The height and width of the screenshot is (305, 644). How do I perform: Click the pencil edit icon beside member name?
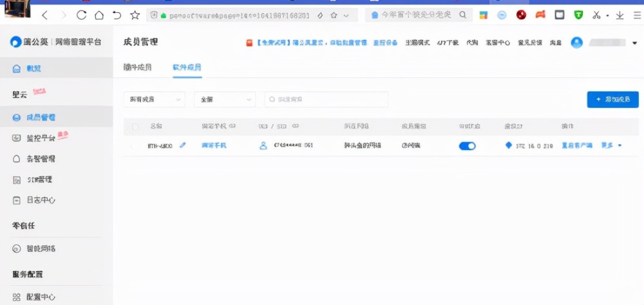click(x=182, y=145)
